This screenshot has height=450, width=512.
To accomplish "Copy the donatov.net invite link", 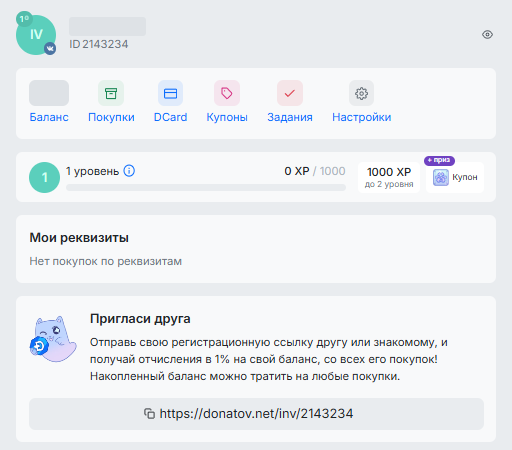I will [x=256, y=414].
